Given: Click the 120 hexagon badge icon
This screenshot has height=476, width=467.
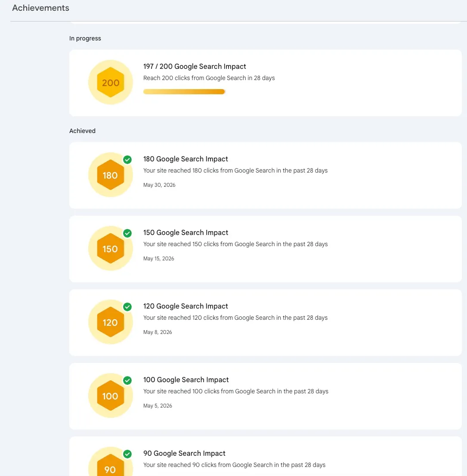Looking at the screenshot, I should pos(111,322).
